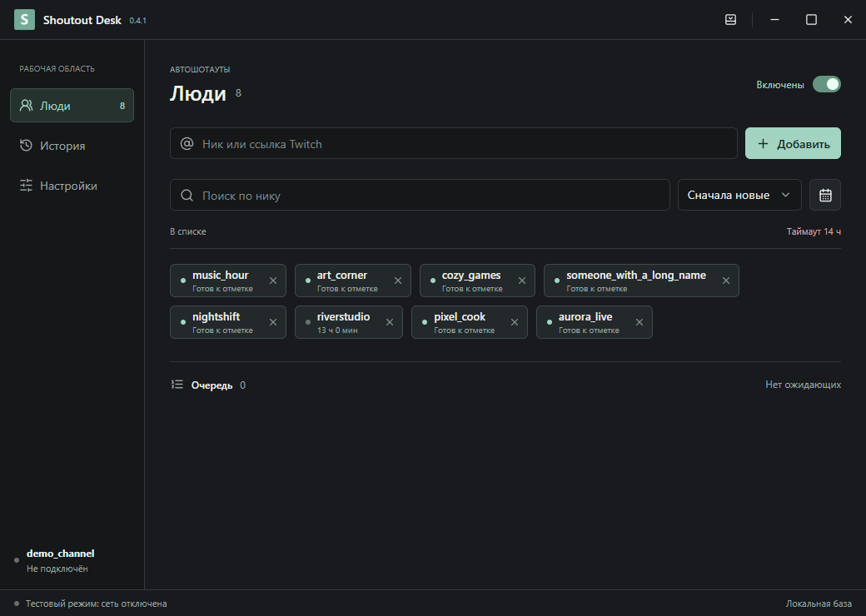Remove riverstudio from the list
The height and width of the screenshot is (616, 866).
pyautogui.click(x=390, y=322)
